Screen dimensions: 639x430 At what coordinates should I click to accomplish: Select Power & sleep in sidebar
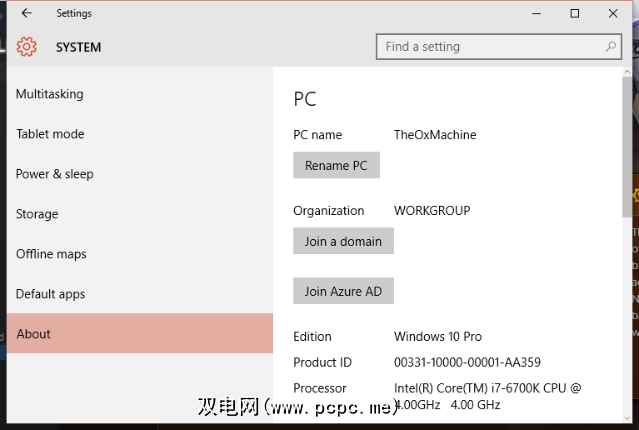[139, 174]
